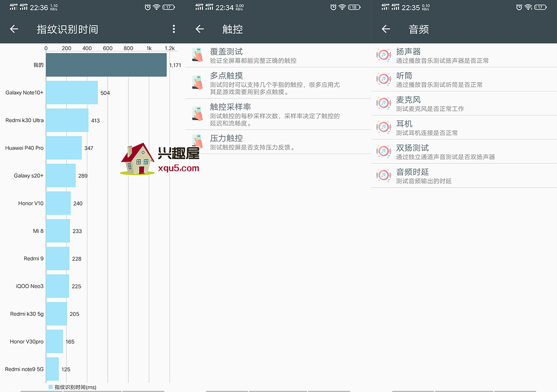Tap the 麦克风 music icon

383,103
